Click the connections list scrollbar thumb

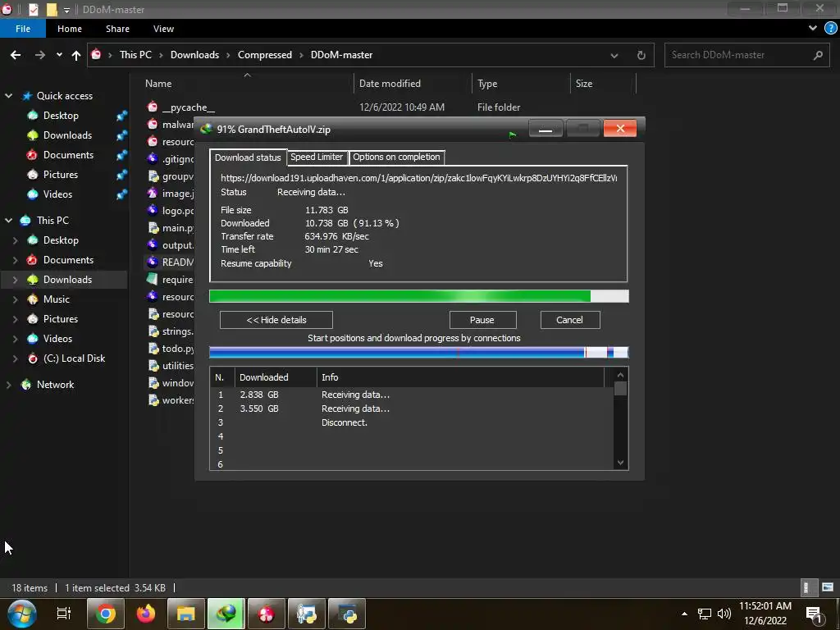620,388
